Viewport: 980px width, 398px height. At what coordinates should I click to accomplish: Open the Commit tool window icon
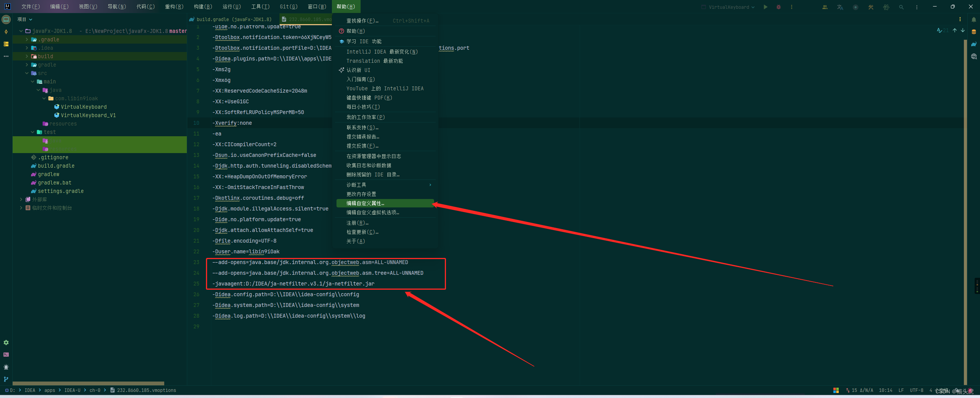click(x=6, y=32)
